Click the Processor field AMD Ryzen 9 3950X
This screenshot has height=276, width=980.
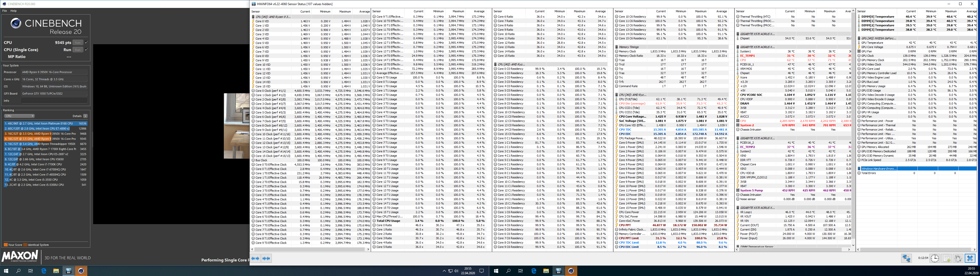pos(54,72)
